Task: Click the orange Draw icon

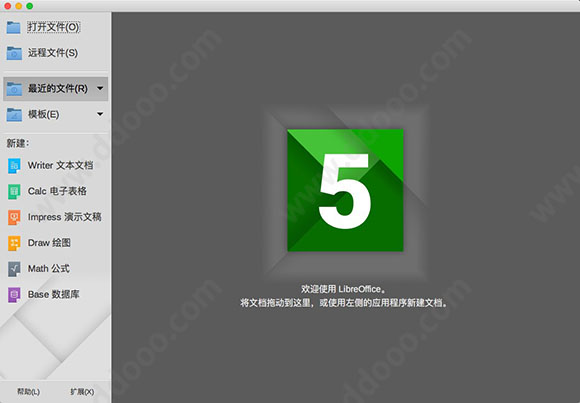Action: click(x=14, y=243)
